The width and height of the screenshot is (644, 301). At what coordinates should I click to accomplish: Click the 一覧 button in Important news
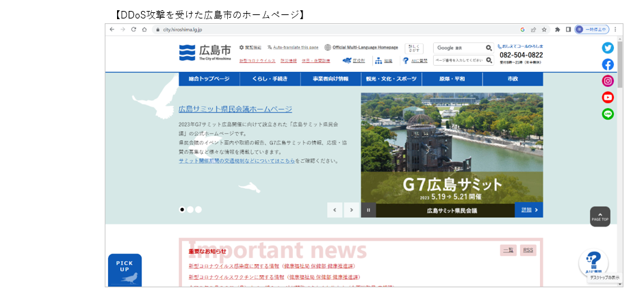click(508, 250)
